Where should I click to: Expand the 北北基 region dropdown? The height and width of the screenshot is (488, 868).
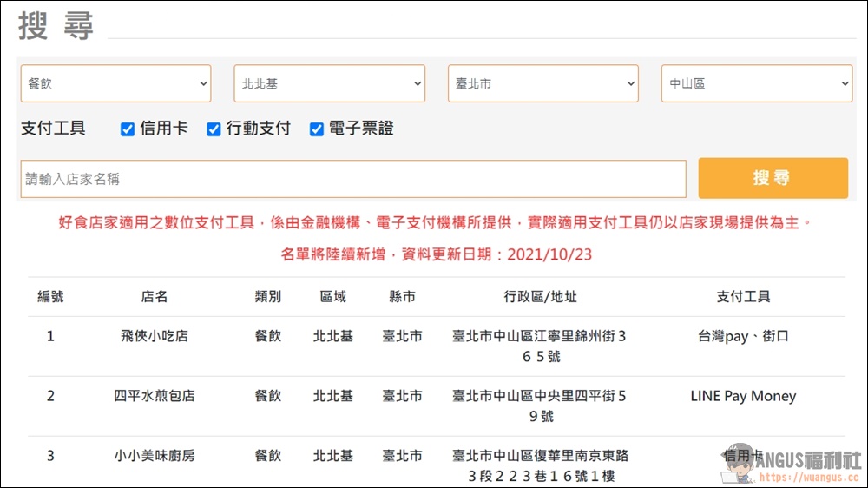coord(330,83)
